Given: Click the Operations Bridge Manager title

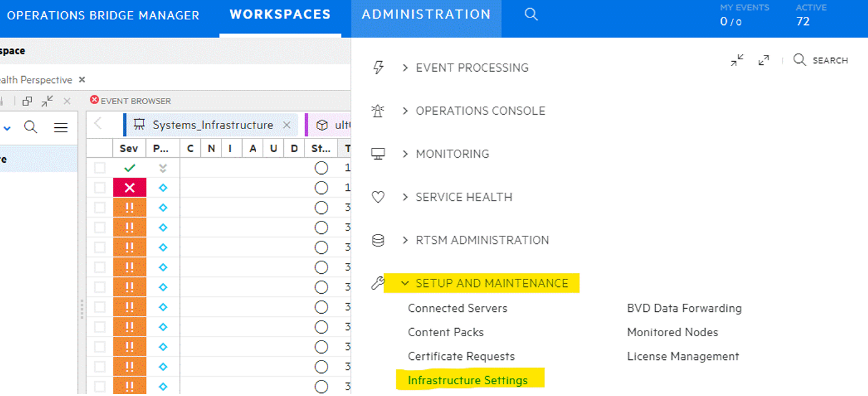Looking at the screenshot, I should [103, 15].
